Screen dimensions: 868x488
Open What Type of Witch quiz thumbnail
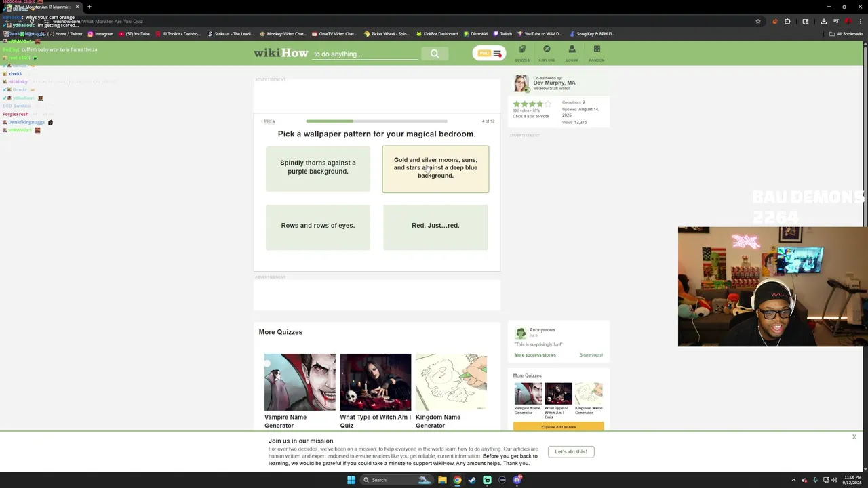pyautogui.click(x=375, y=382)
